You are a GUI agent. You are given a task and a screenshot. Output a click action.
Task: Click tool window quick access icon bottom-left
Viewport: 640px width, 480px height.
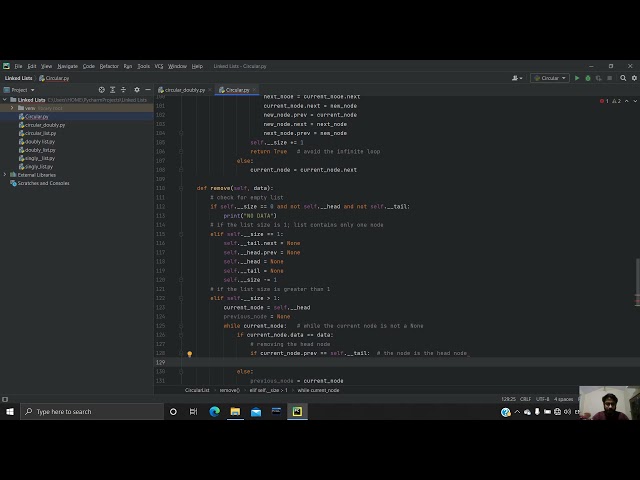(x=5, y=400)
